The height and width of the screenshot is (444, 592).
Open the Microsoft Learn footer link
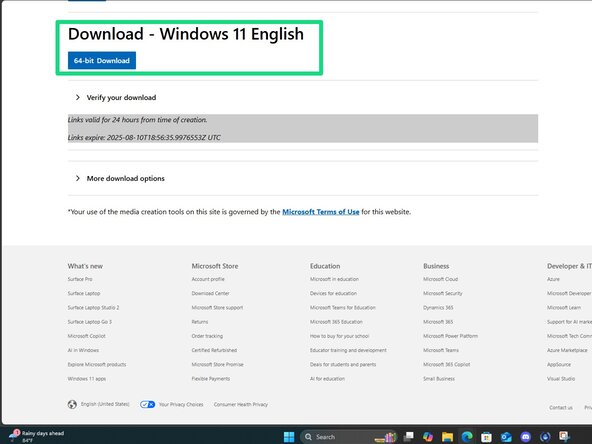(564, 308)
